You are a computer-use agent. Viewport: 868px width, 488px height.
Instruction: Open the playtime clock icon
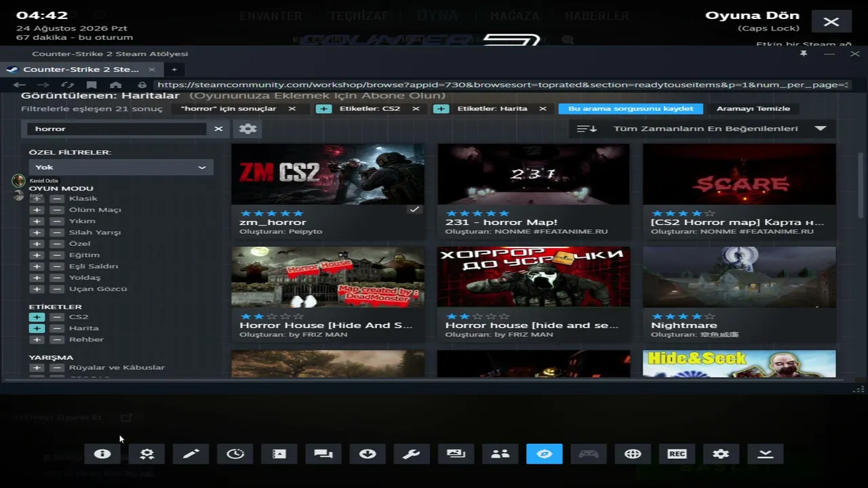click(x=235, y=454)
